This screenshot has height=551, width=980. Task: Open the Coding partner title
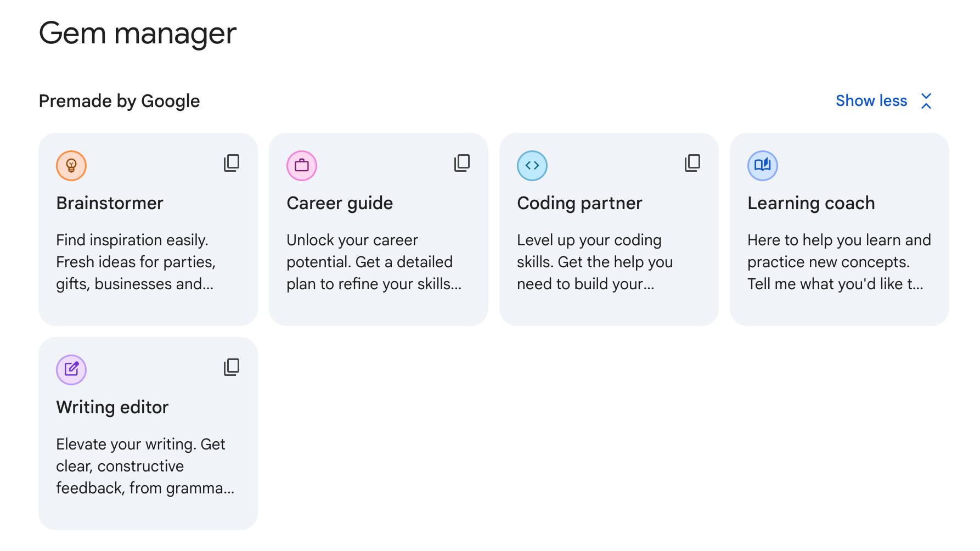579,203
